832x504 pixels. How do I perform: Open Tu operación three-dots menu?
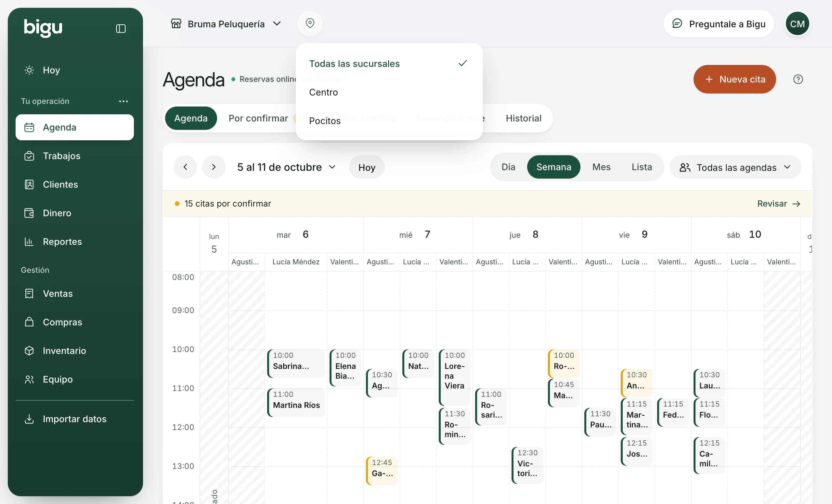click(123, 101)
